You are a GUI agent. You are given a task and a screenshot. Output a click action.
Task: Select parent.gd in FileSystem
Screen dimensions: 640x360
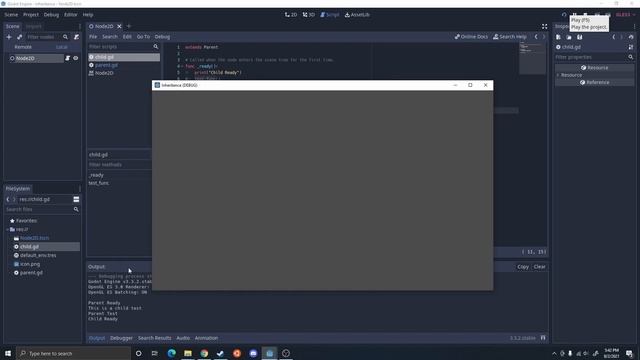point(31,273)
